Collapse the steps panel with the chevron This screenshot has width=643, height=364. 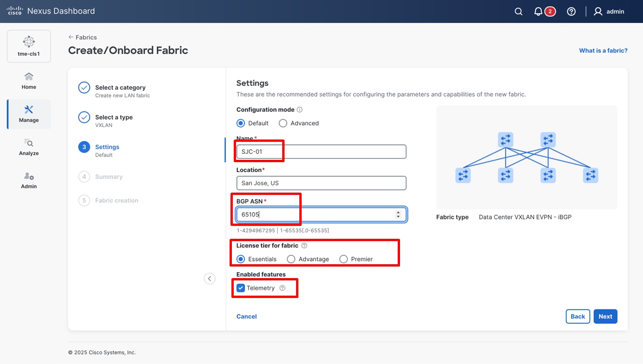coord(210,279)
